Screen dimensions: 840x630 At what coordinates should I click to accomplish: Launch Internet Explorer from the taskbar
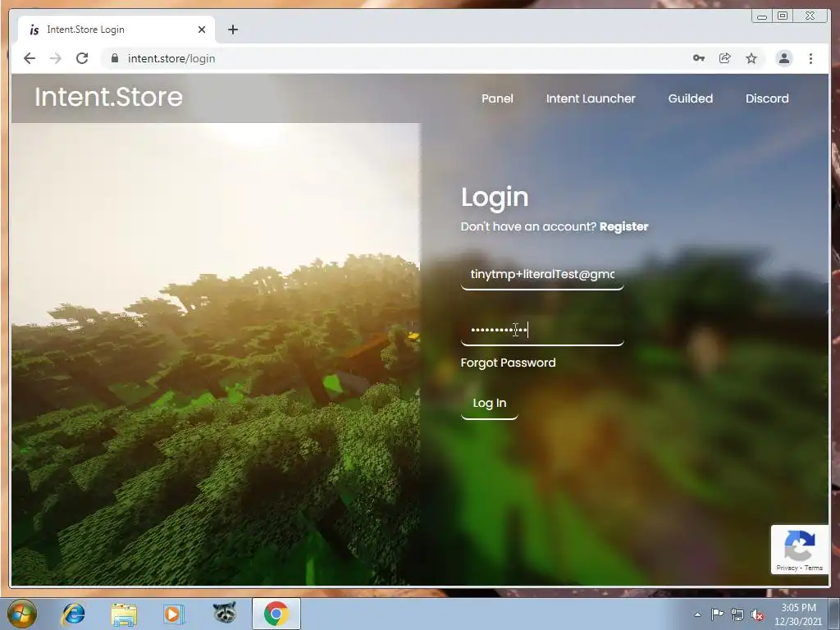tap(73, 614)
